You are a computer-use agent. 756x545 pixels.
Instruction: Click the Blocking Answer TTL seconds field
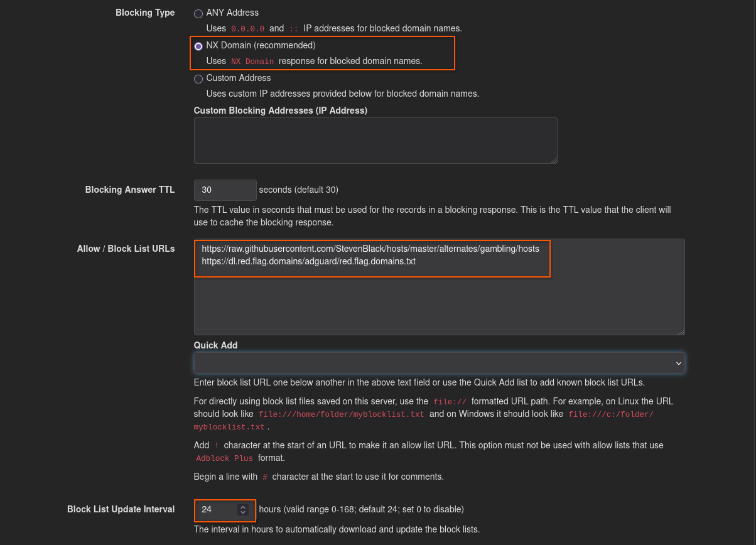point(225,190)
